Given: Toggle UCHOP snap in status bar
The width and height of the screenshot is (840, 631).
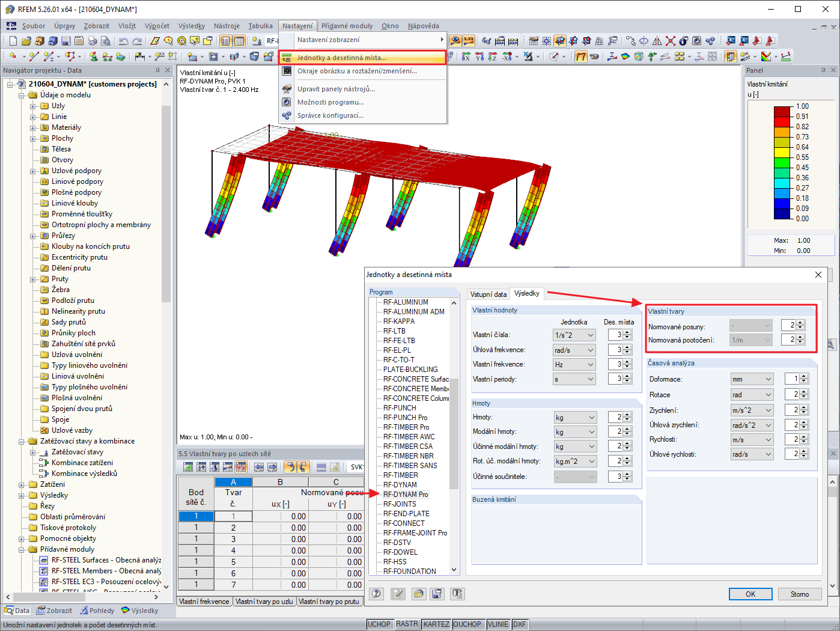Looking at the screenshot, I should [x=379, y=624].
